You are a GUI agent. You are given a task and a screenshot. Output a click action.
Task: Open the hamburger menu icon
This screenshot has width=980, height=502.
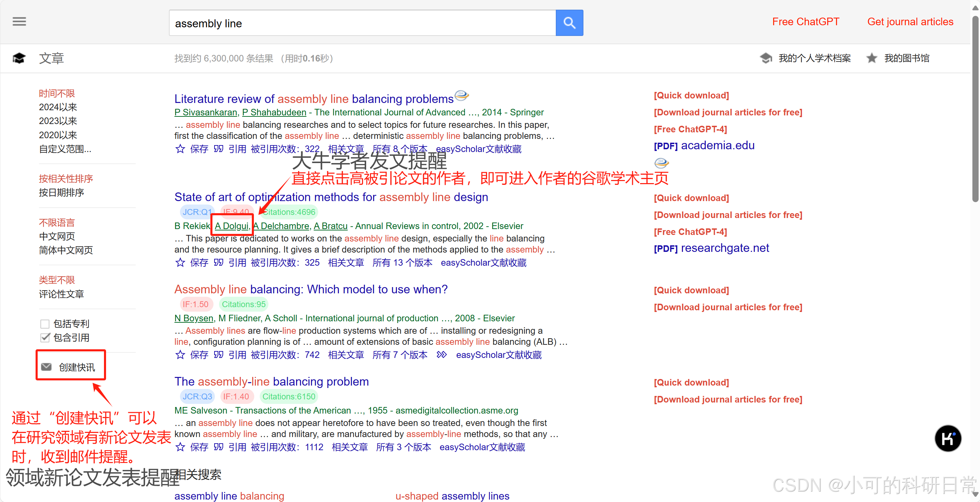pyautogui.click(x=19, y=22)
